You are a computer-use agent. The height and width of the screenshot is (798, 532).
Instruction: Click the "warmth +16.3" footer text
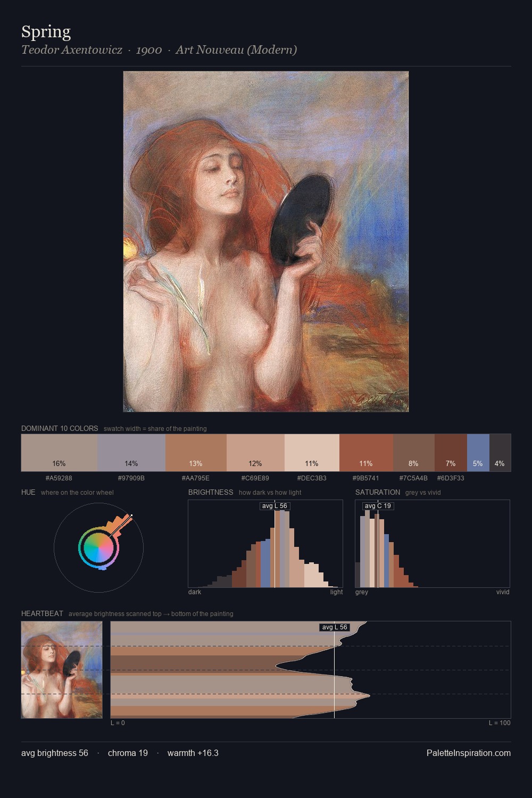tap(193, 753)
